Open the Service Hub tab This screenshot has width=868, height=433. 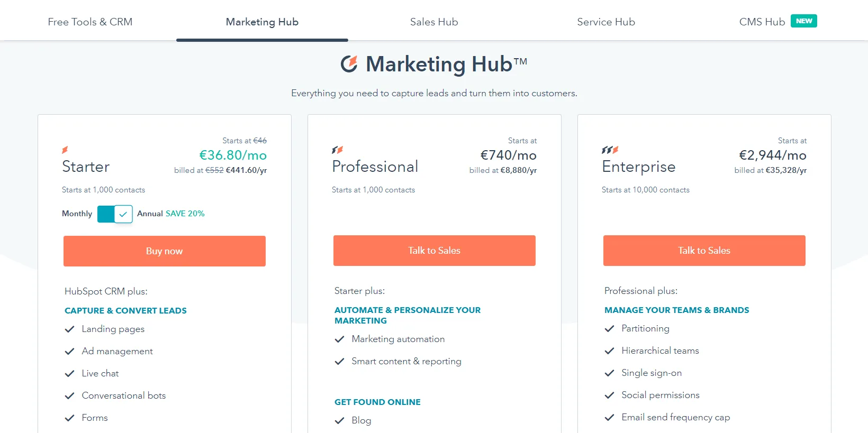pyautogui.click(x=606, y=22)
